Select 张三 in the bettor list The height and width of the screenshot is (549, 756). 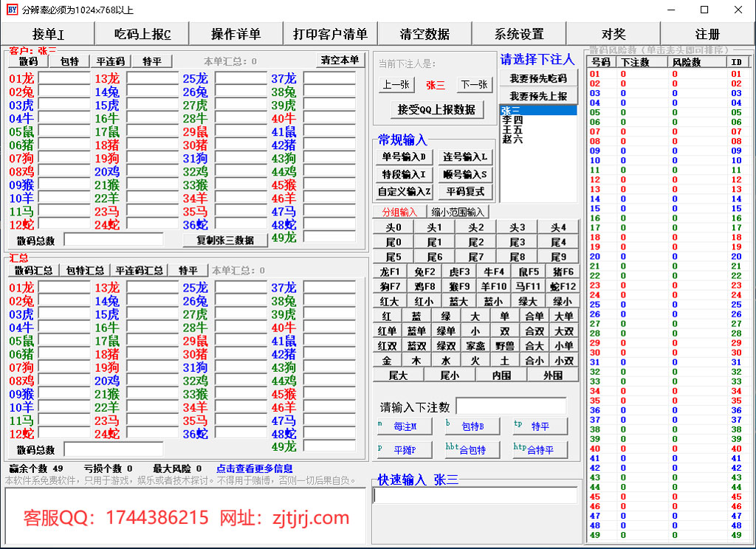point(538,111)
